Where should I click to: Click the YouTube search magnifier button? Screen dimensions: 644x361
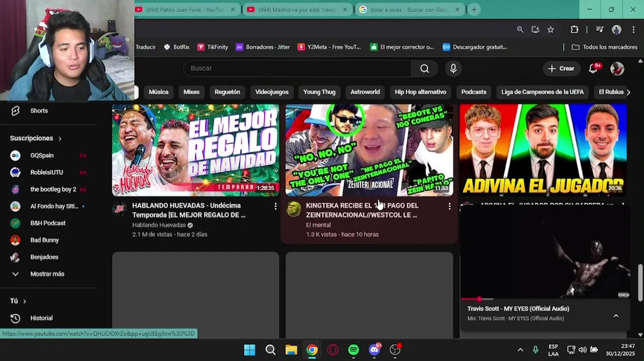point(424,68)
